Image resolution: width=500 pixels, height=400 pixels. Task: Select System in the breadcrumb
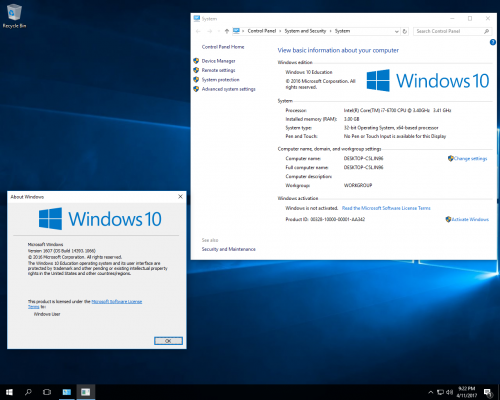point(342,31)
